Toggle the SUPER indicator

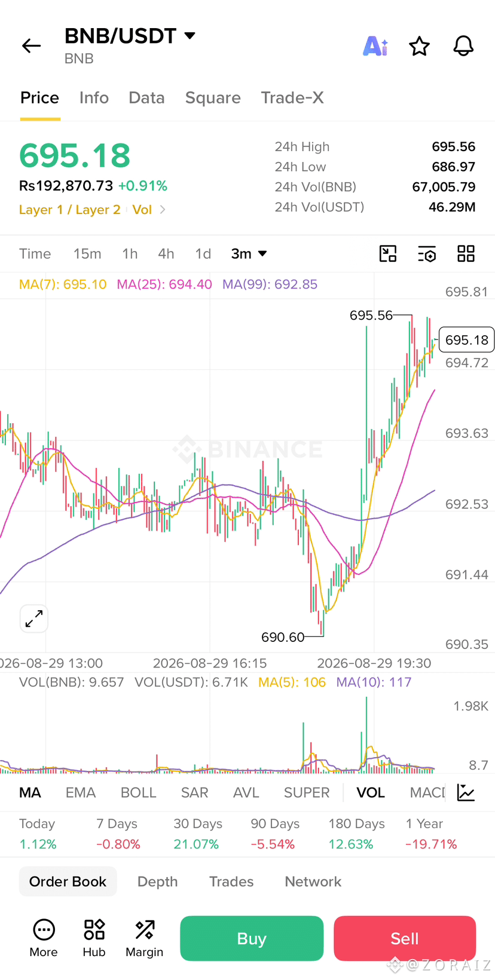(307, 792)
